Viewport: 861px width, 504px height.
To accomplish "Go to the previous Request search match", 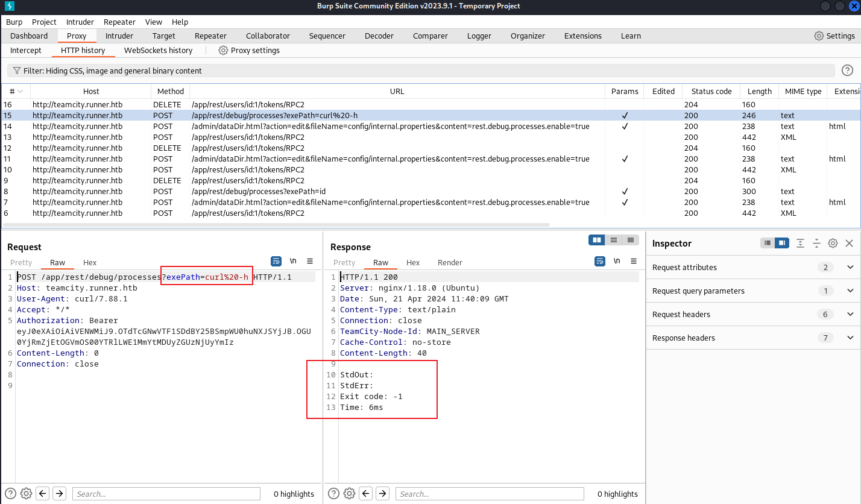I will [x=43, y=493].
